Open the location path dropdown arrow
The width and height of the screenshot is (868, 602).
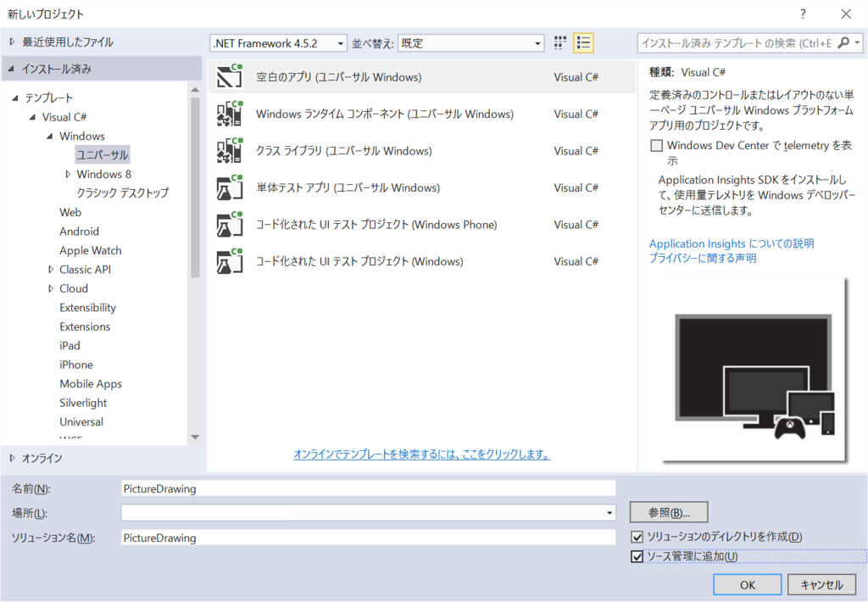click(609, 513)
